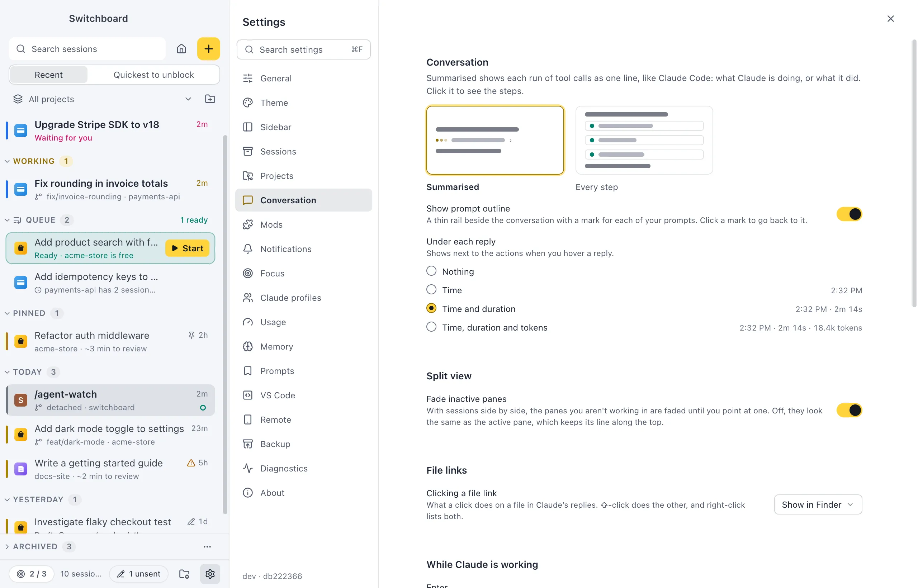Open the Show in Finder dropdown
The height and width of the screenshot is (588, 918).
pyautogui.click(x=818, y=504)
